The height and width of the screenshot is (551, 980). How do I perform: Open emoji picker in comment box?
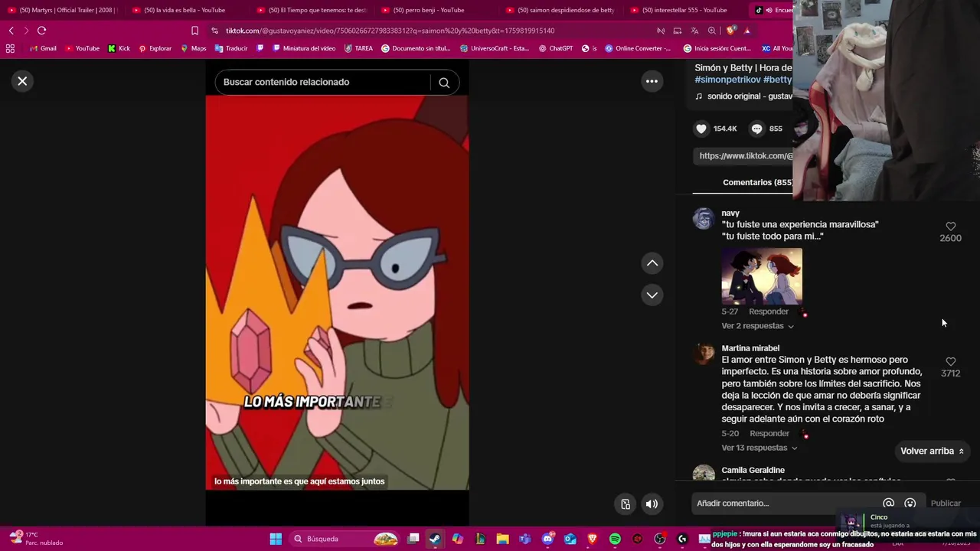click(x=910, y=504)
